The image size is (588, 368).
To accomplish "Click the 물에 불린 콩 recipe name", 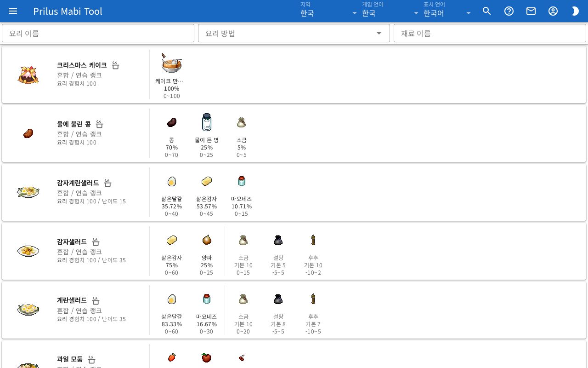I will (74, 124).
